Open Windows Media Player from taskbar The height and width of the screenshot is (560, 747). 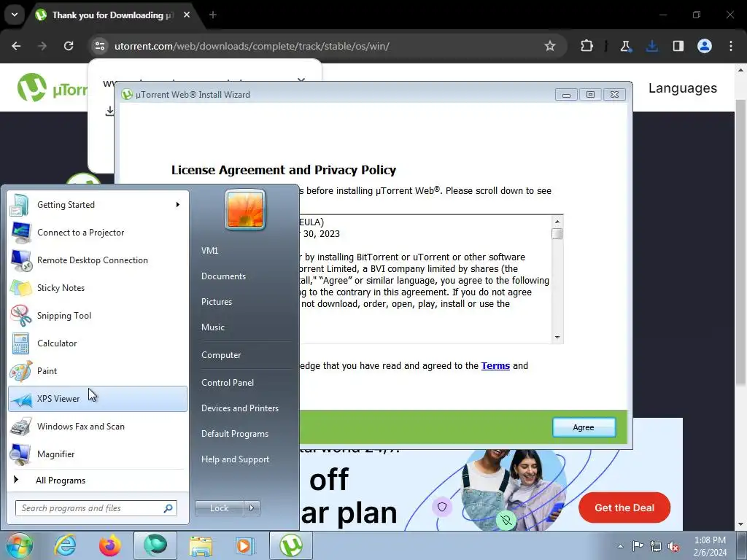(246, 545)
